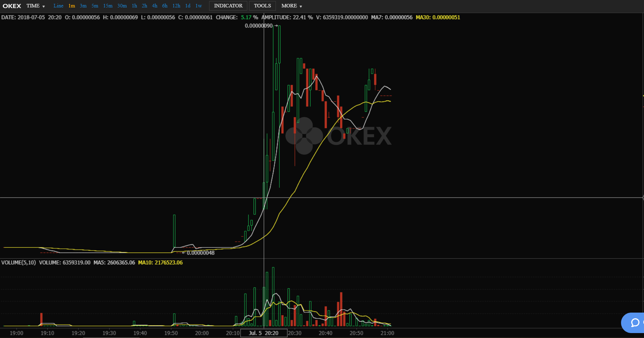
Task: Select the 1d timeframe
Action: click(188, 6)
